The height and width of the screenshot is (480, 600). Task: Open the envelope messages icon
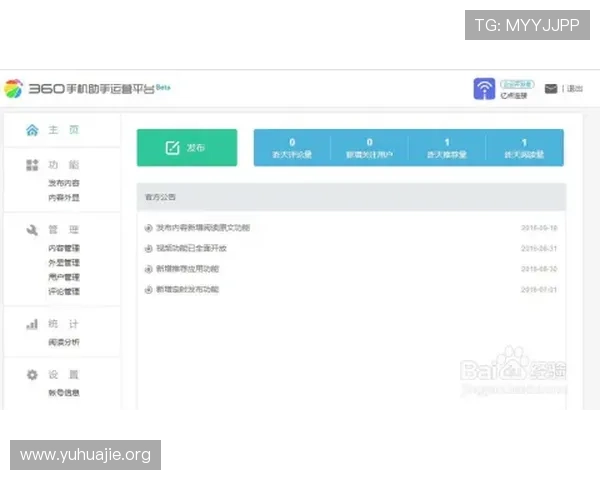coord(551,89)
